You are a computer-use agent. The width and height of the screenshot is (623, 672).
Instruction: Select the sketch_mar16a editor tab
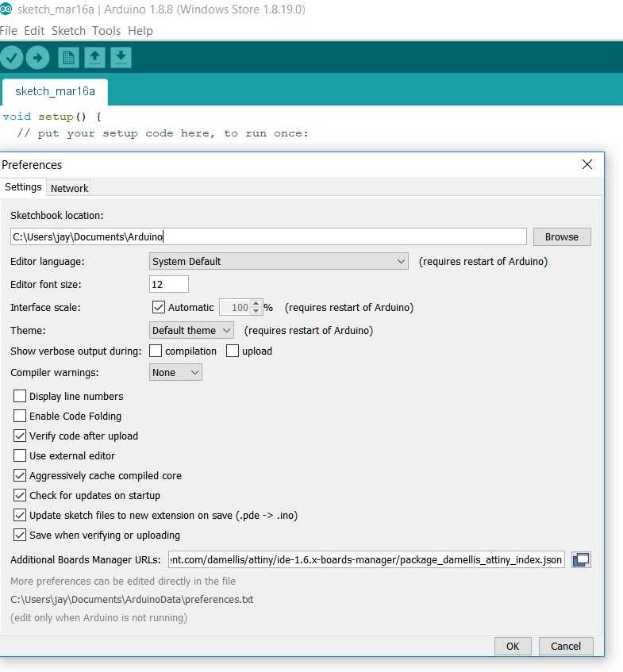coord(55,91)
